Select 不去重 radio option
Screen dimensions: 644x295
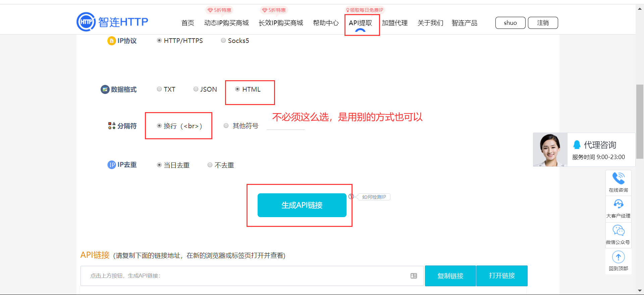(x=210, y=165)
